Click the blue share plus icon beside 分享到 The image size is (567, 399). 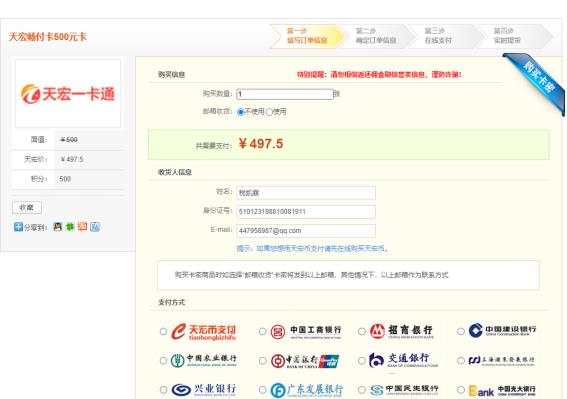(18, 227)
